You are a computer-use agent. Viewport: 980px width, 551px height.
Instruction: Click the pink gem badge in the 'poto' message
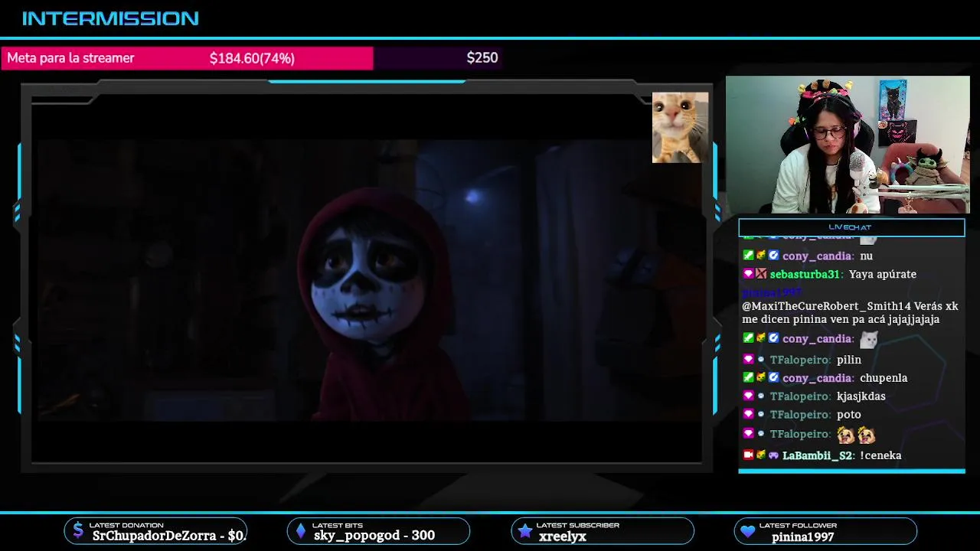click(x=748, y=414)
